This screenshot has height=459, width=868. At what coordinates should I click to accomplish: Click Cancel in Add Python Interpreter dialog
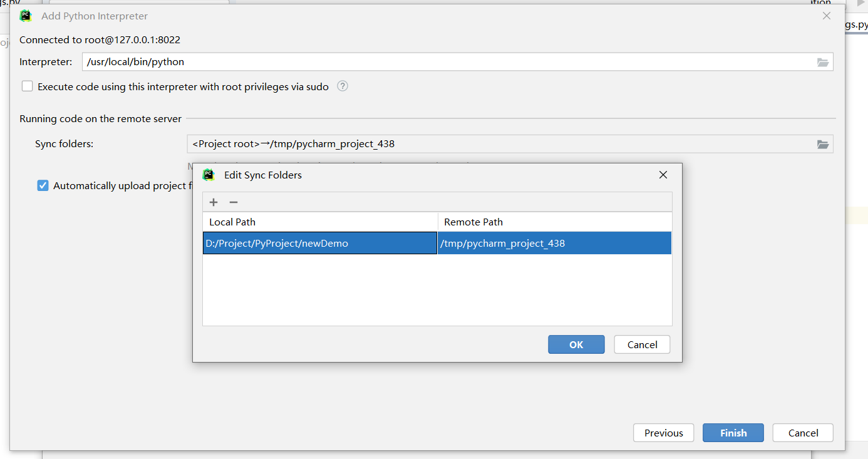click(803, 433)
